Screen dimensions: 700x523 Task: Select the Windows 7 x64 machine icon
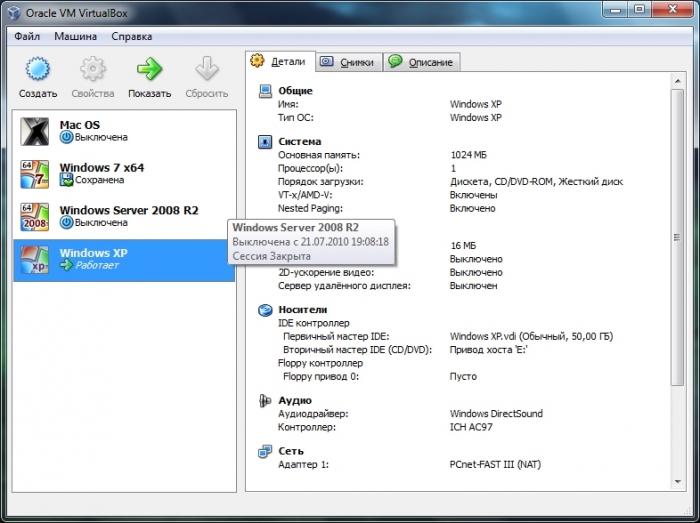[x=35, y=174]
